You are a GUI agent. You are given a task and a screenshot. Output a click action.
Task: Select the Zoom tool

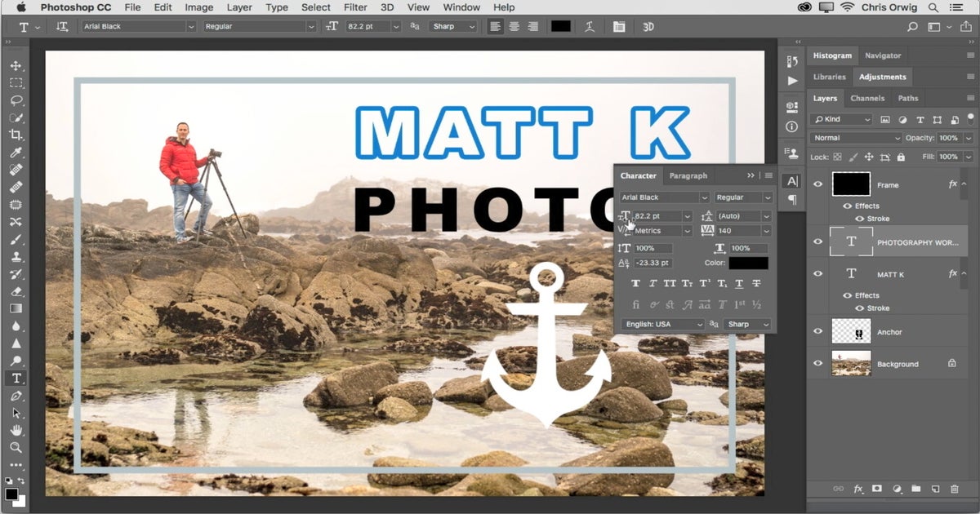(16, 447)
